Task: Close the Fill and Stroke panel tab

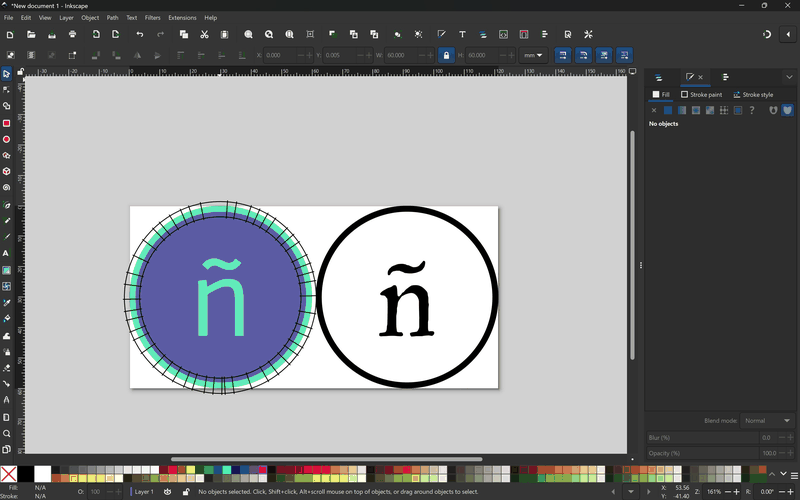Action: 701,77
